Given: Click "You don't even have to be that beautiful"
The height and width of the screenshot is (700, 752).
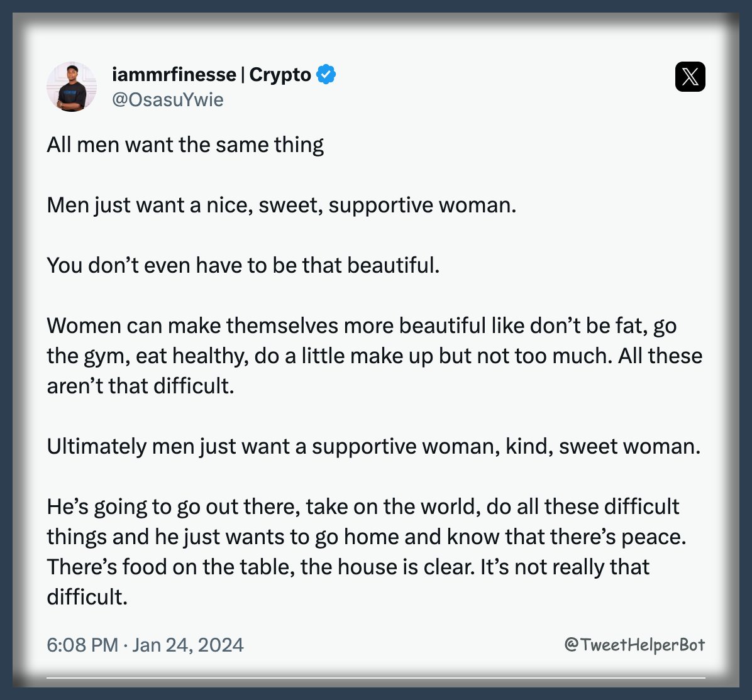Looking at the screenshot, I should [x=243, y=265].
